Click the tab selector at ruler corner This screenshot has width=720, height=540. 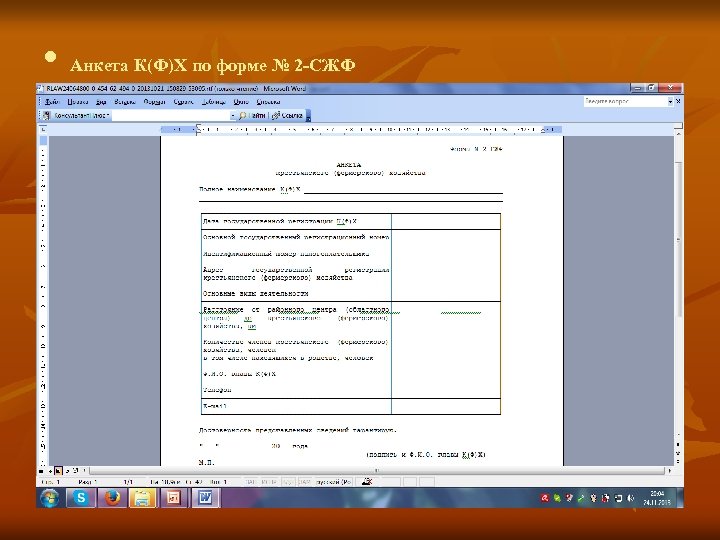coord(43,129)
